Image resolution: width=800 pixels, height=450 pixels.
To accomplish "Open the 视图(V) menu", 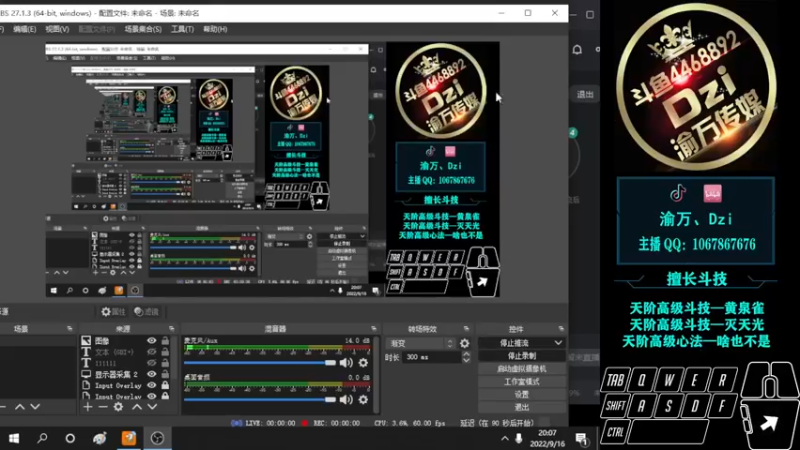I will click(57, 29).
